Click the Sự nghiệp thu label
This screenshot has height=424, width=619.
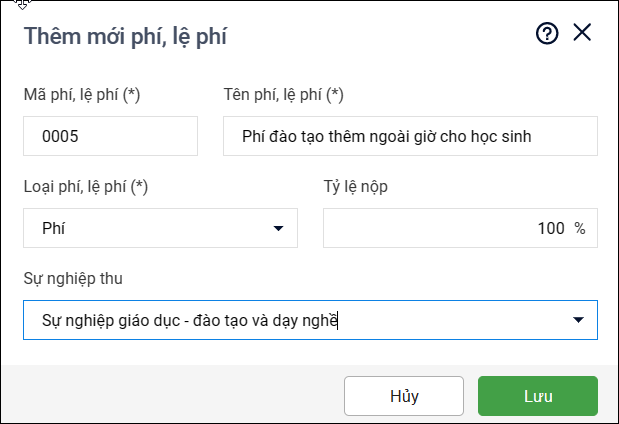(73, 277)
